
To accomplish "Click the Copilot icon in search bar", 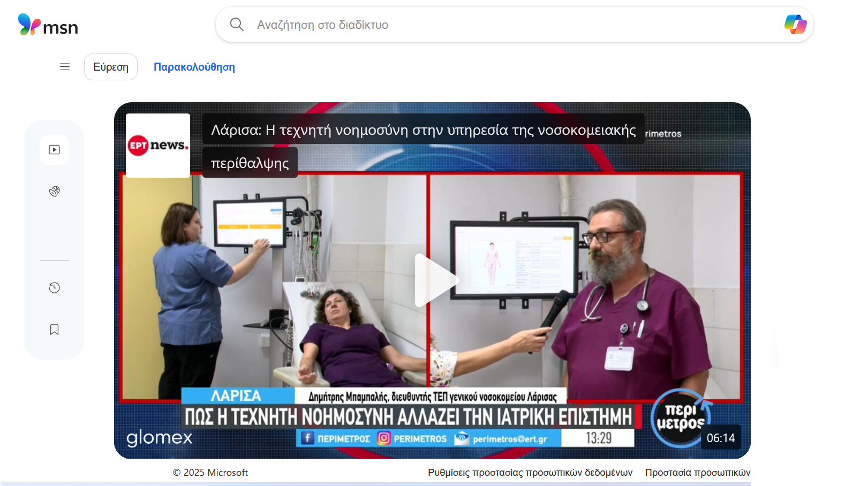I will pyautogui.click(x=795, y=25).
